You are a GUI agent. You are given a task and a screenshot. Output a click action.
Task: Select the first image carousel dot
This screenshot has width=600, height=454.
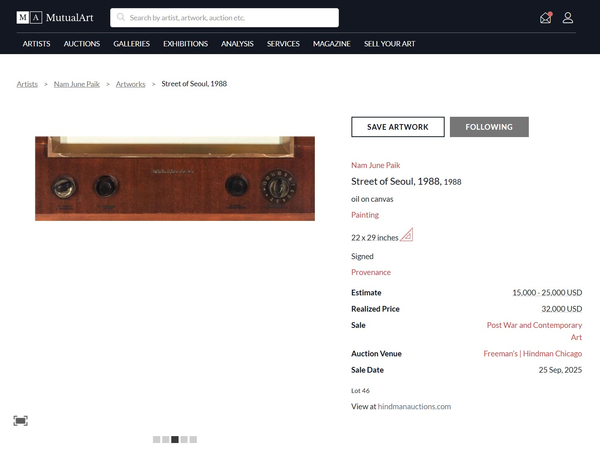click(x=157, y=439)
